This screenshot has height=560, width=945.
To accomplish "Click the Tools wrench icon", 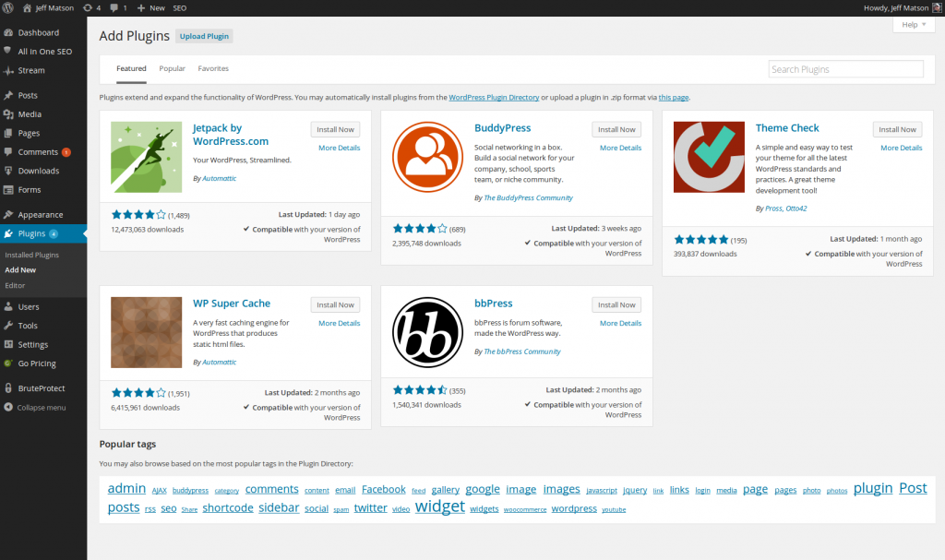I will (x=8, y=326).
